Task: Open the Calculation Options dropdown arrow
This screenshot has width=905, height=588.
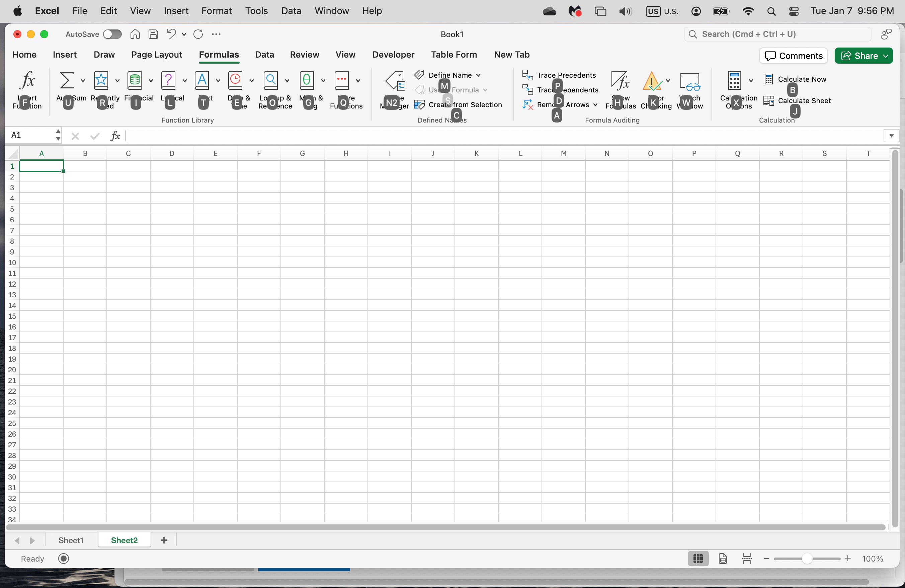Action: click(x=751, y=80)
